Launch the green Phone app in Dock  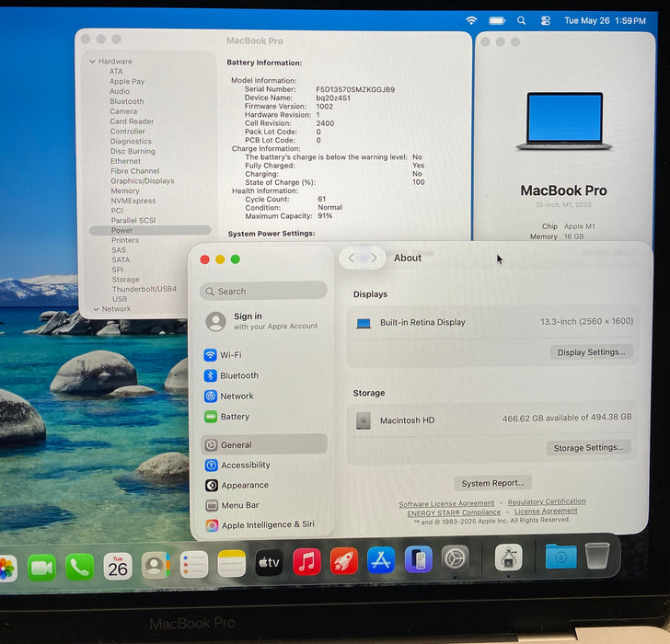click(79, 567)
